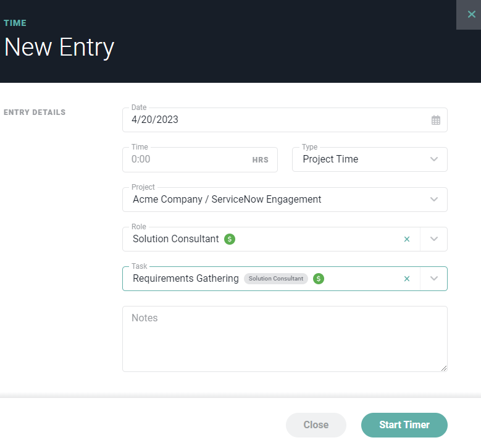
Task: Click the Requirements Gathering task text
Action: pos(186,279)
